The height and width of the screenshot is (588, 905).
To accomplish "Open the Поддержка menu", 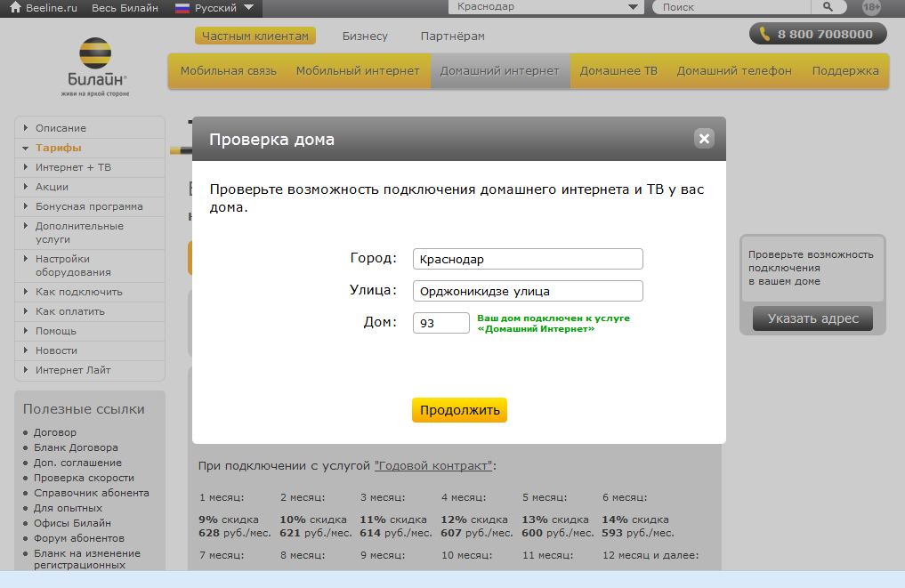I will 845,71.
